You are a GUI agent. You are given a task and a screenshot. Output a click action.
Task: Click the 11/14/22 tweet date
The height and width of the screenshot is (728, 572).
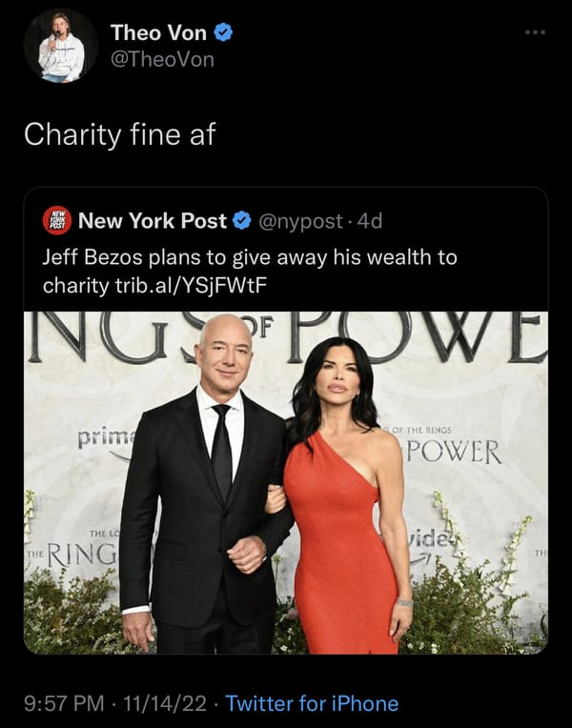pyautogui.click(x=165, y=703)
